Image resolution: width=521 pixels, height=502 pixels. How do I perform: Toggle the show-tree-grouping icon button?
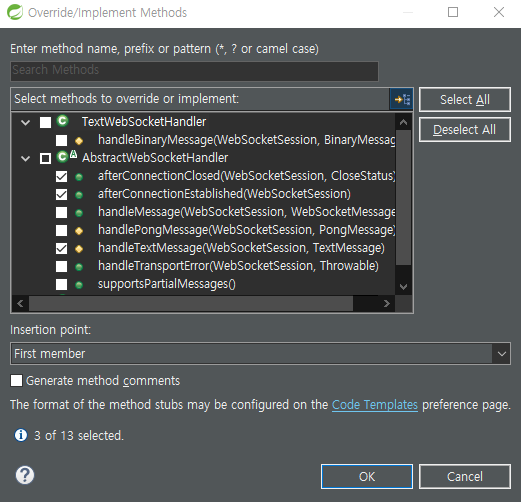(x=402, y=99)
